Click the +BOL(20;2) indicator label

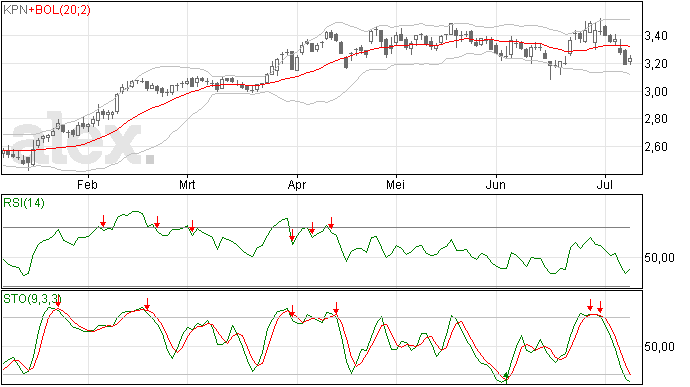click(60, 10)
